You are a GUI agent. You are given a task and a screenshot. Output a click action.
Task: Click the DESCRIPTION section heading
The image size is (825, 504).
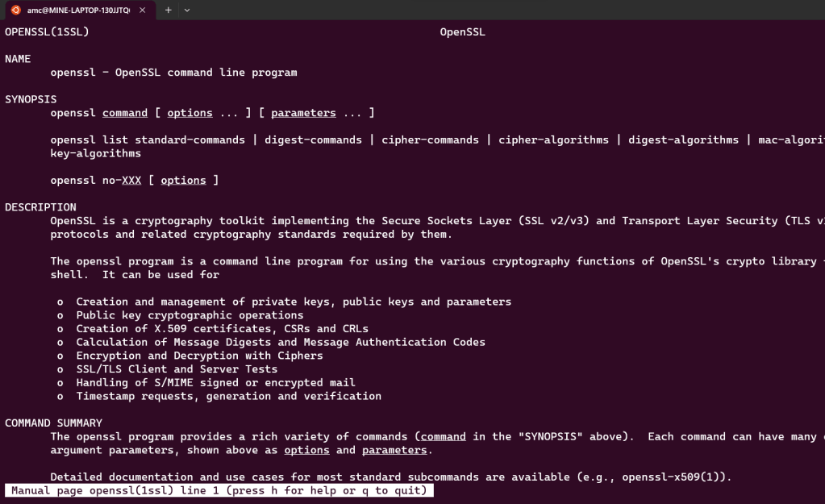40,207
